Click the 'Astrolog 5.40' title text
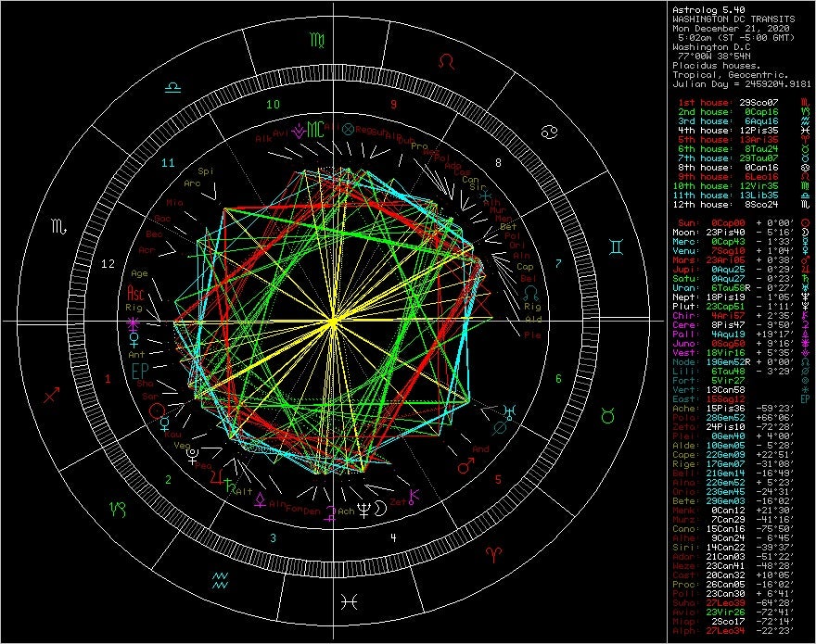The height and width of the screenshot is (644, 816). click(x=708, y=9)
